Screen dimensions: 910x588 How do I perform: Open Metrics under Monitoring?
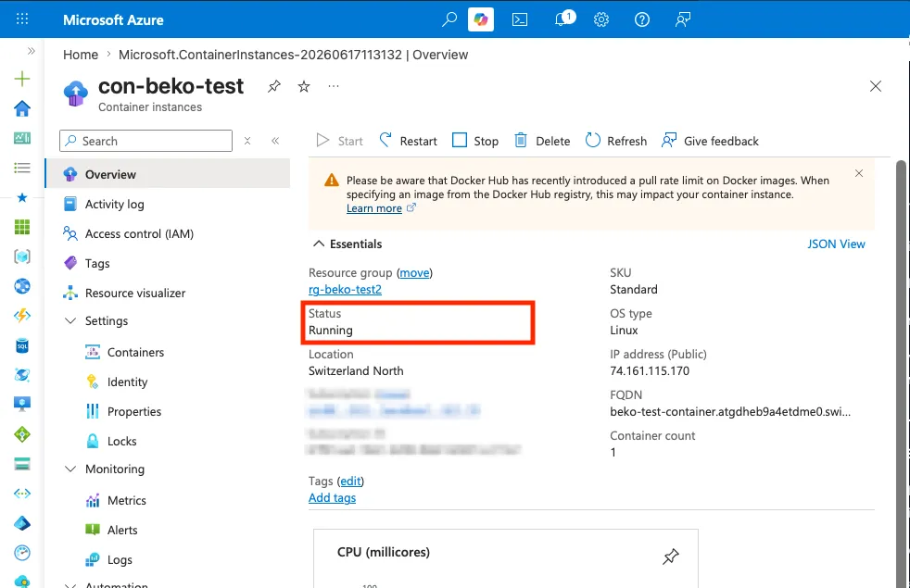(x=127, y=500)
